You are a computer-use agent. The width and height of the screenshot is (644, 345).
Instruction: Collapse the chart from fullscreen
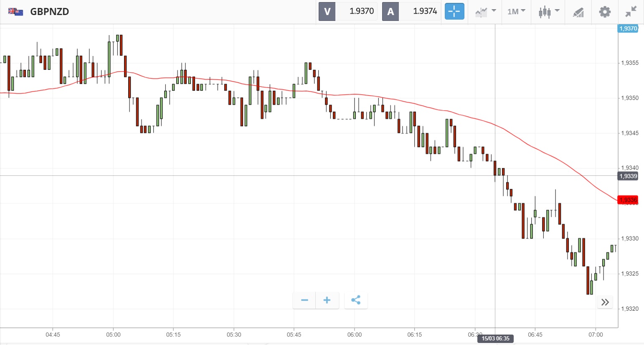pyautogui.click(x=631, y=12)
